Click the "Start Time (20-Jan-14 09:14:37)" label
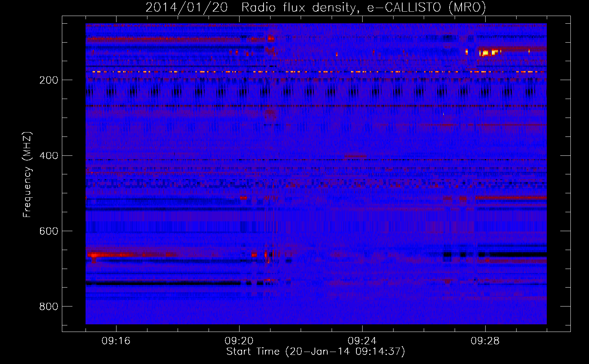This screenshot has height=364, width=589. (x=316, y=352)
